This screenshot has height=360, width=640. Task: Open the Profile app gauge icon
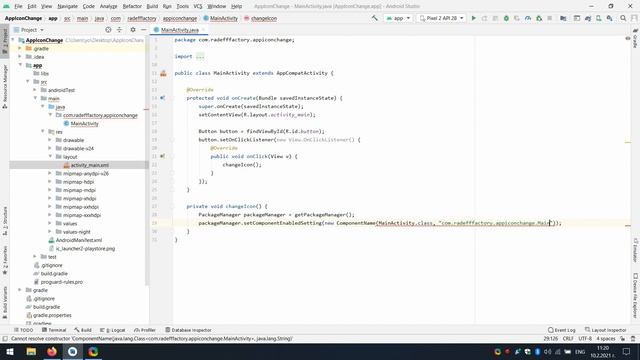click(528, 18)
